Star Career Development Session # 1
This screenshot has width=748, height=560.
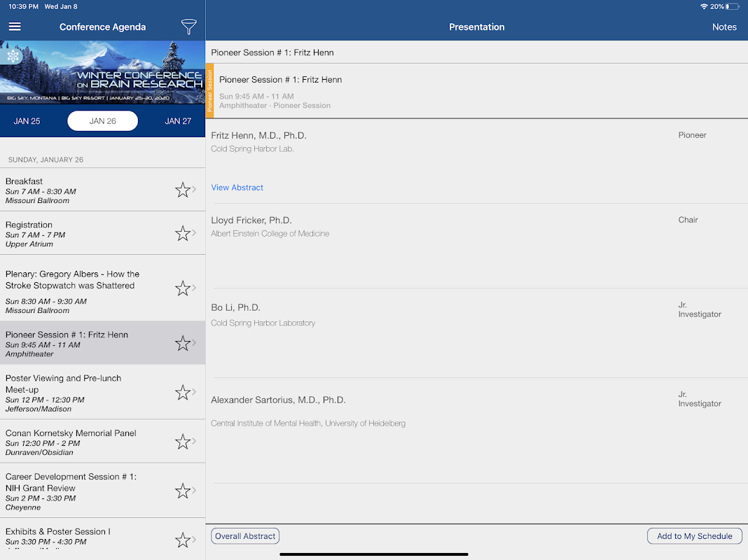[x=183, y=491]
